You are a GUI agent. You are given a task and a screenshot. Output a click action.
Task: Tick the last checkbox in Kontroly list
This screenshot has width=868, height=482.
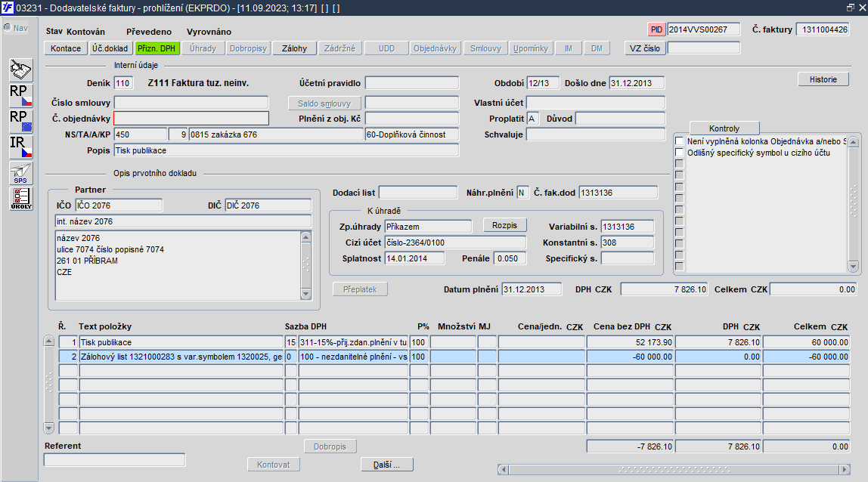679,267
